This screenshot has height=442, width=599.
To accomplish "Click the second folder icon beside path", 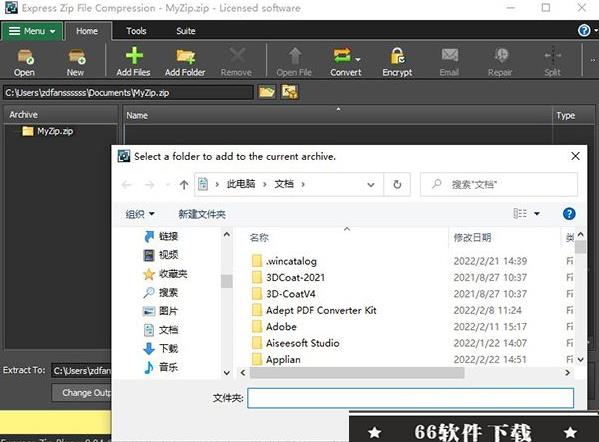I will pos(290,92).
